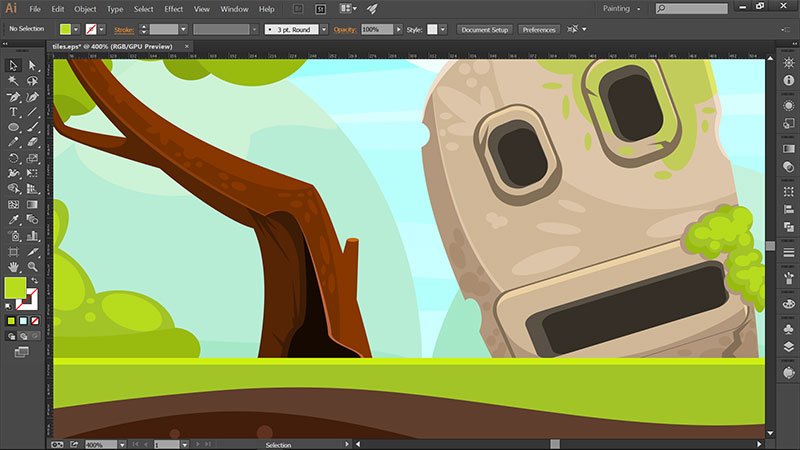
Task: Click the large green Fill swatch in toolbox
Action: click(15, 288)
